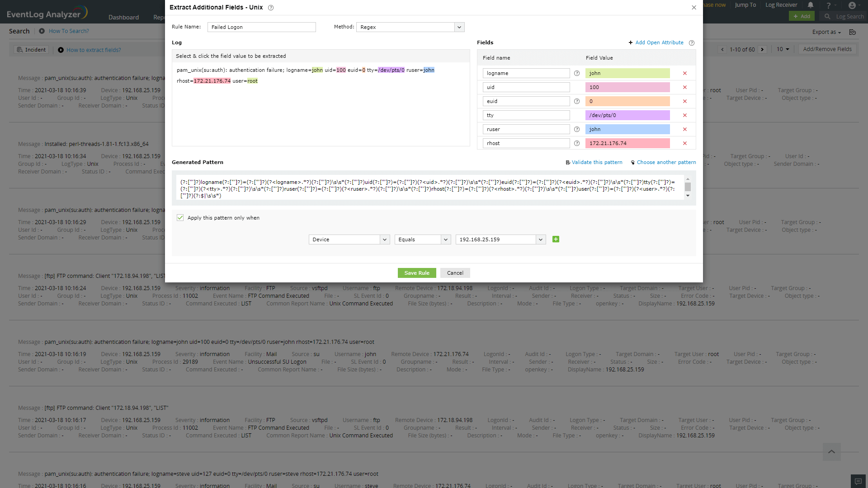Click Choose another pattern link

(666, 162)
